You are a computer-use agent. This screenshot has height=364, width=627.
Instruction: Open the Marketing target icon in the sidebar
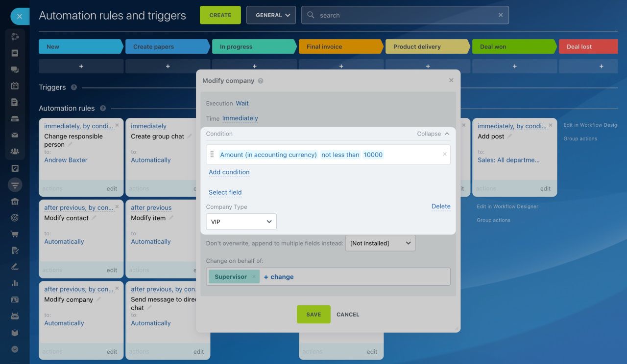click(15, 218)
